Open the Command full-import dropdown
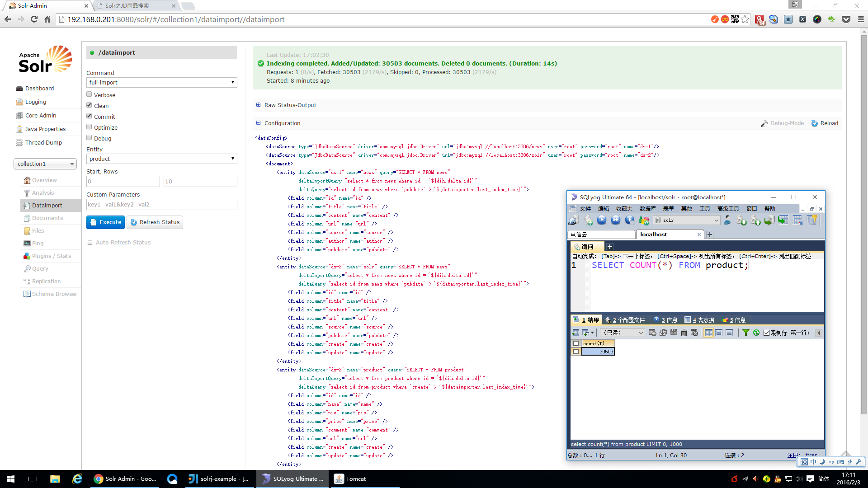The height and width of the screenshot is (488, 868). tap(161, 82)
